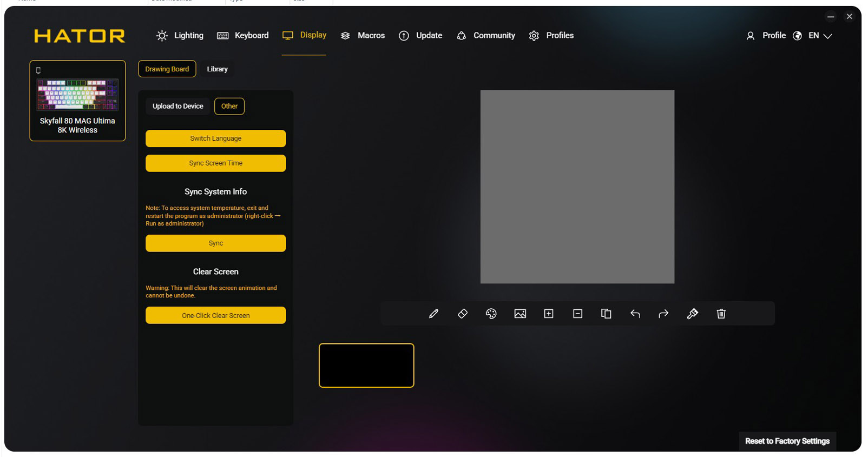Viewport: 868px width, 457px height.
Task: Click Reset to Factory Settings
Action: click(787, 441)
